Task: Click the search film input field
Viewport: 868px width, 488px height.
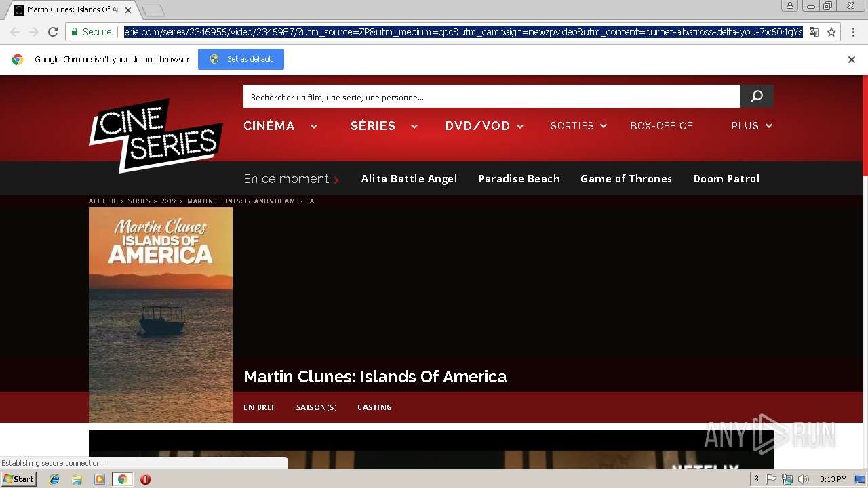Action: point(492,96)
